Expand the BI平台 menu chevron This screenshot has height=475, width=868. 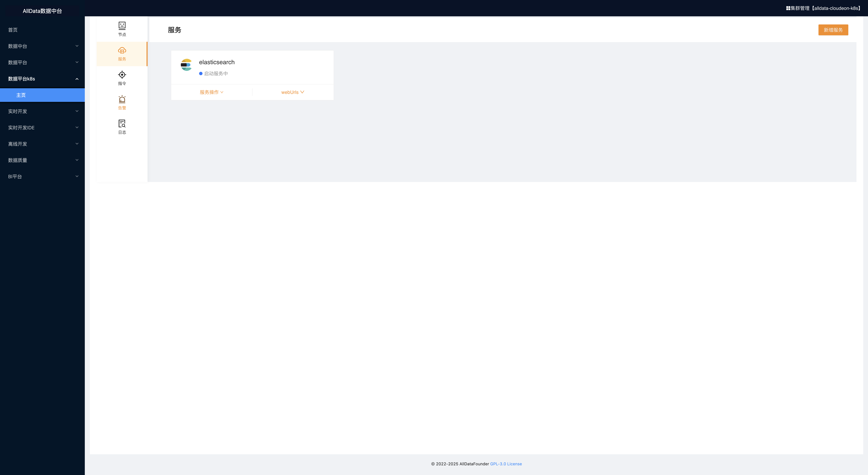tap(77, 176)
